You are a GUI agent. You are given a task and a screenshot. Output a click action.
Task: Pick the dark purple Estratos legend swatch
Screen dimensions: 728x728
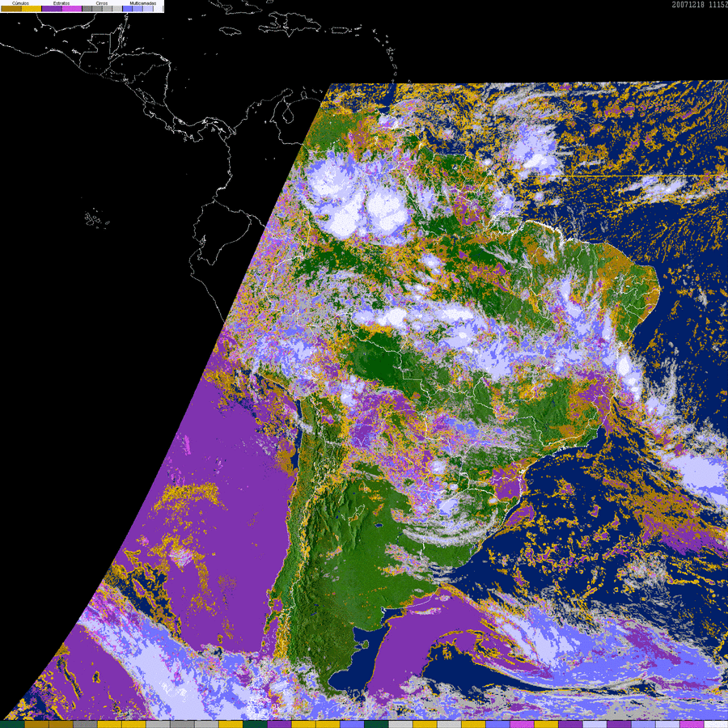(52, 8)
